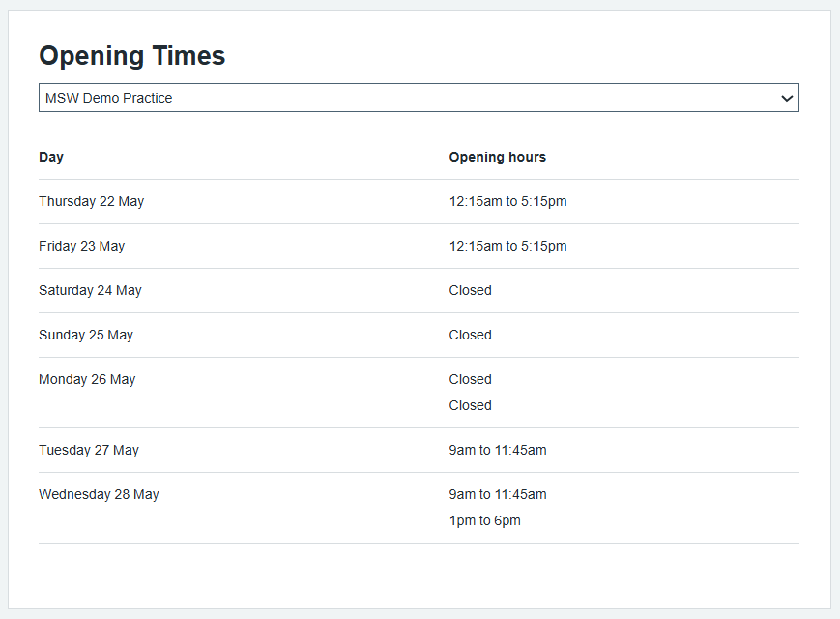Screen dimensions: 840x619
Task: Select the Saturday 24 May row label
Action: [90, 290]
